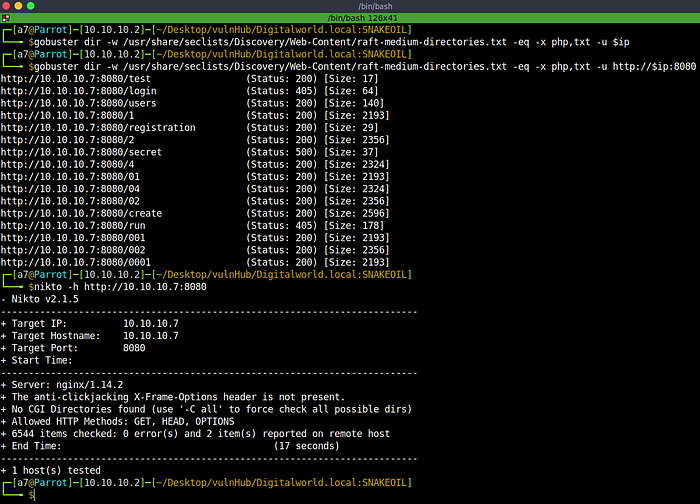Viewport: 700px width, 504px height.
Task: Click the 10.10.10.7:8080/secret URL
Action: point(82,153)
